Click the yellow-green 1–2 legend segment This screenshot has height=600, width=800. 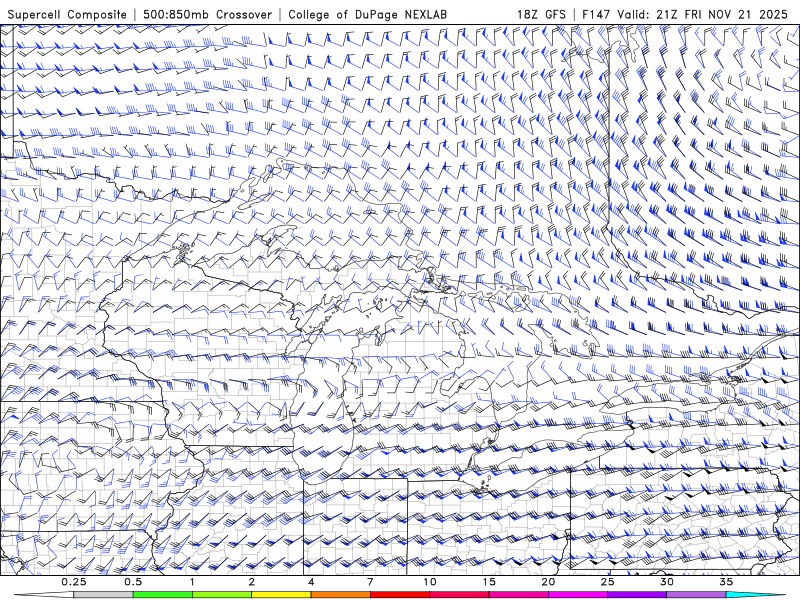point(222,595)
